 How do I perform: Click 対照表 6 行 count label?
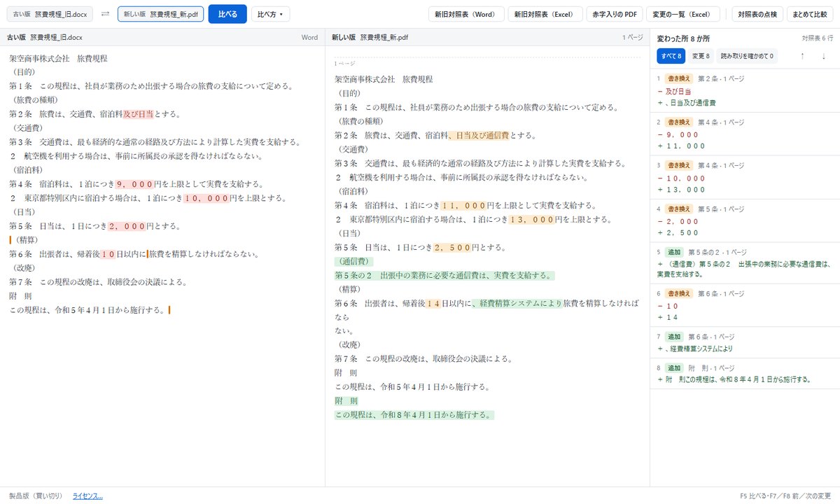click(818, 38)
